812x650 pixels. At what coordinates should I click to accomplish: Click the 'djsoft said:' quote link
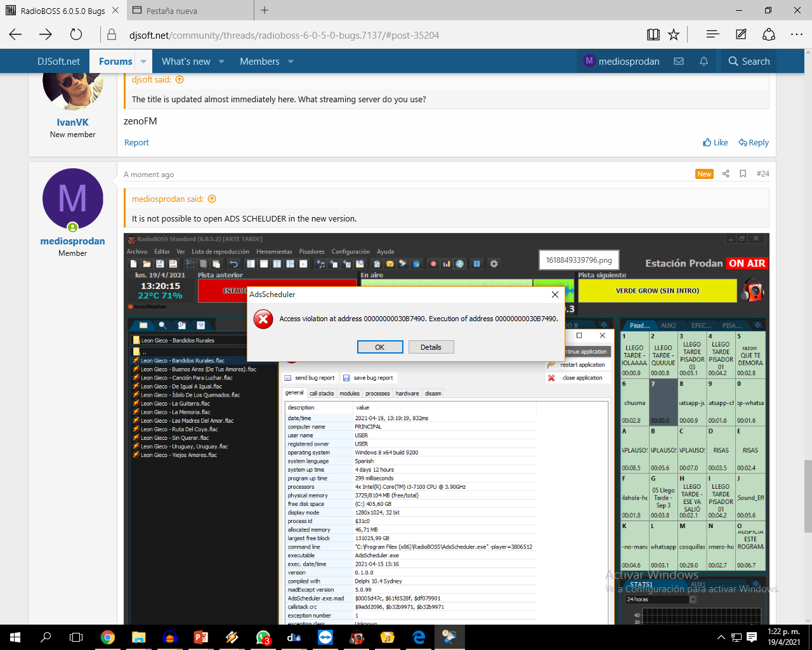[x=152, y=80]
